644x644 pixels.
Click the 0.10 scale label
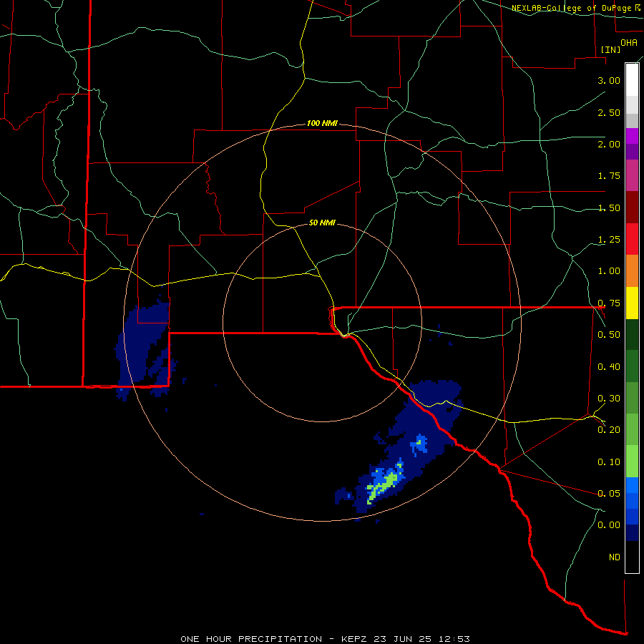tap(609, 462)
